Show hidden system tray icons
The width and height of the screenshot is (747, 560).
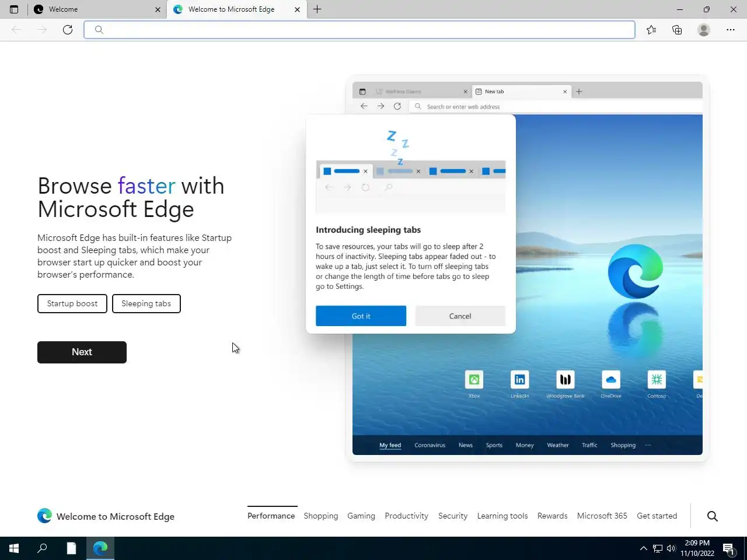tap(643, 548)
